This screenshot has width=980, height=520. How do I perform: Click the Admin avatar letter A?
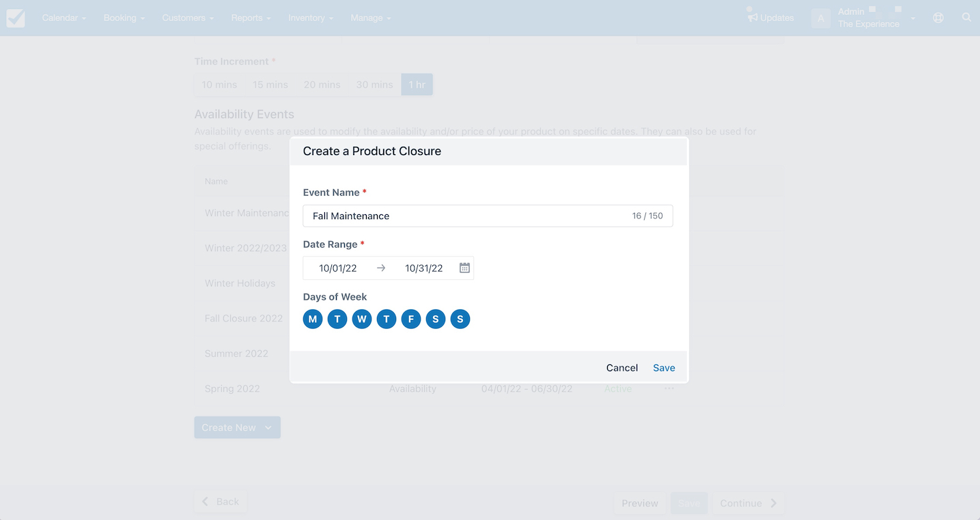tap(821, 18)
